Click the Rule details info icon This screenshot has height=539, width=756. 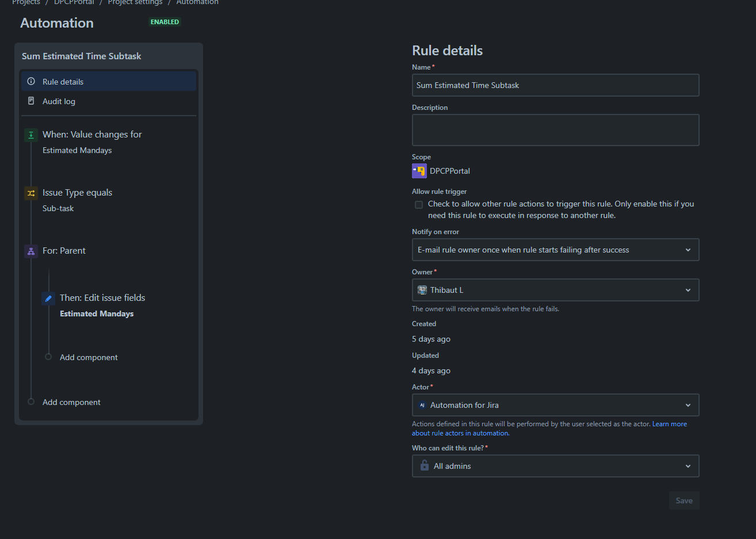(x=32, y=81)
